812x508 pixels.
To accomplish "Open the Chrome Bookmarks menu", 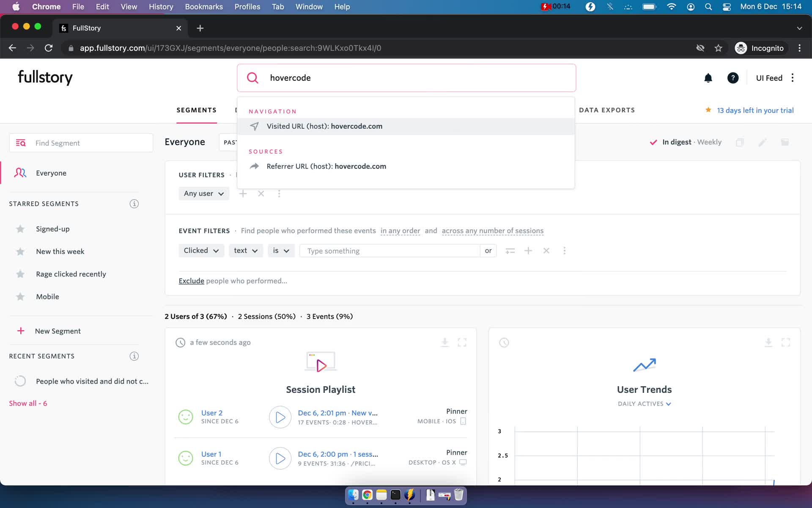I will (204, 7).
